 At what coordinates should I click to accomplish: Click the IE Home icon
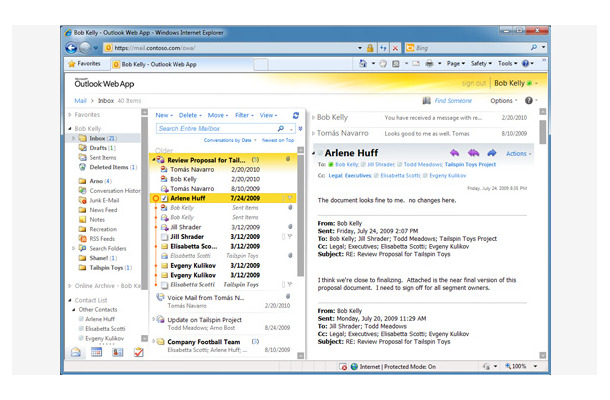pyautogui.click(x=363, y=63)
